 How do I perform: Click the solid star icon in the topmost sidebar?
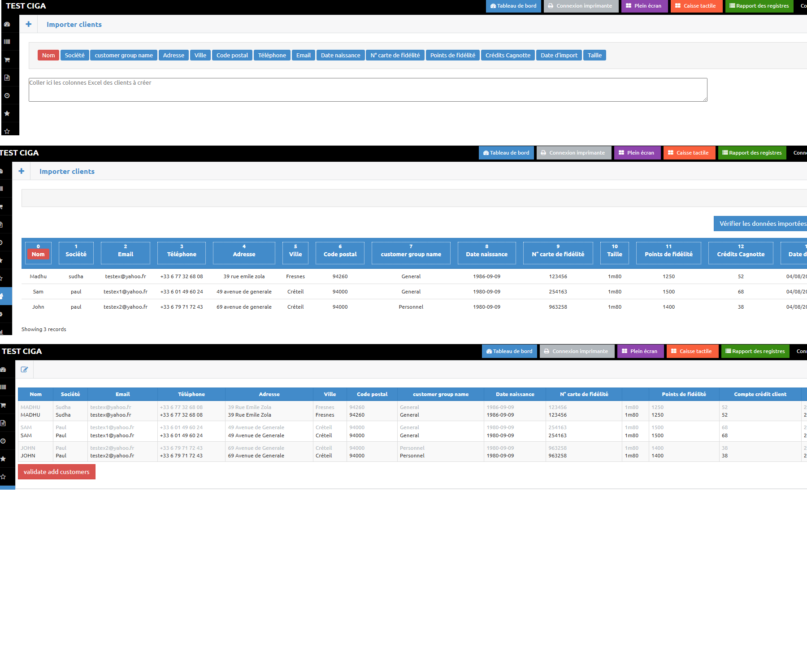tap(7, 113)
